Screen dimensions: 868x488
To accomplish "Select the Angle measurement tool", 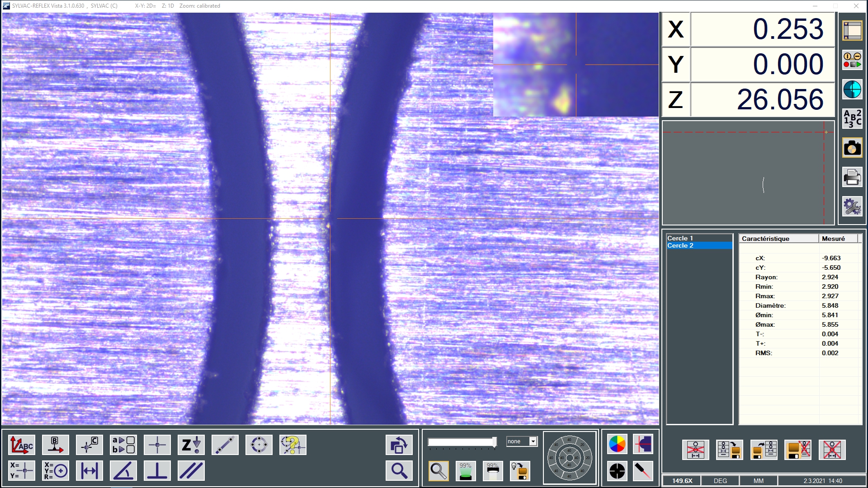I will (123, 471).
